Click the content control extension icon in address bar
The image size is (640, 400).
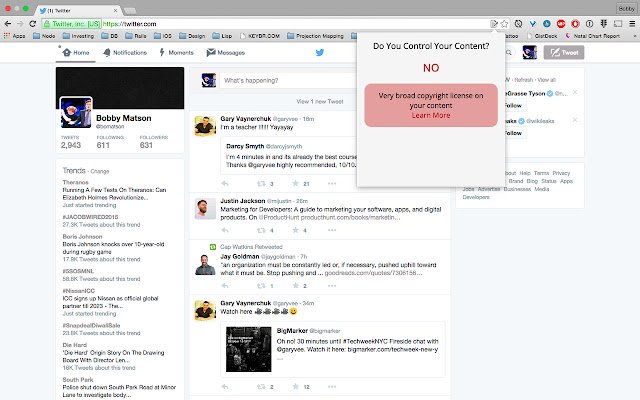point(494,24)
